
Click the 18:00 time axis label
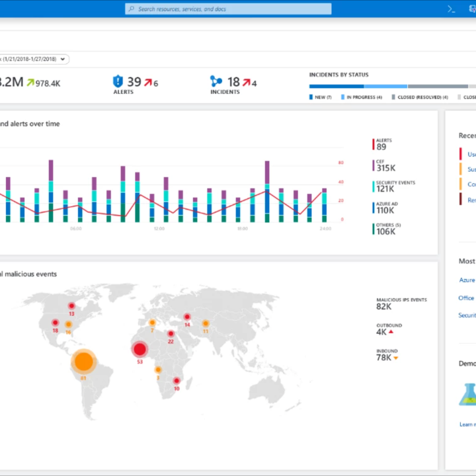pos(242,228)
